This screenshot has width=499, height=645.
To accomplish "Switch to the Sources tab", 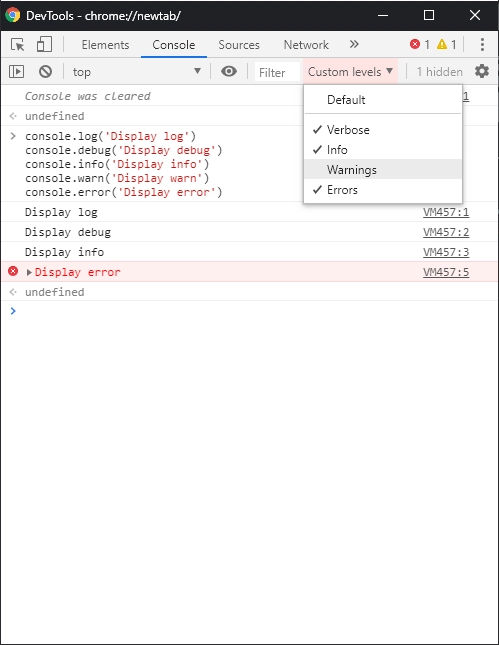I will 239,44.
